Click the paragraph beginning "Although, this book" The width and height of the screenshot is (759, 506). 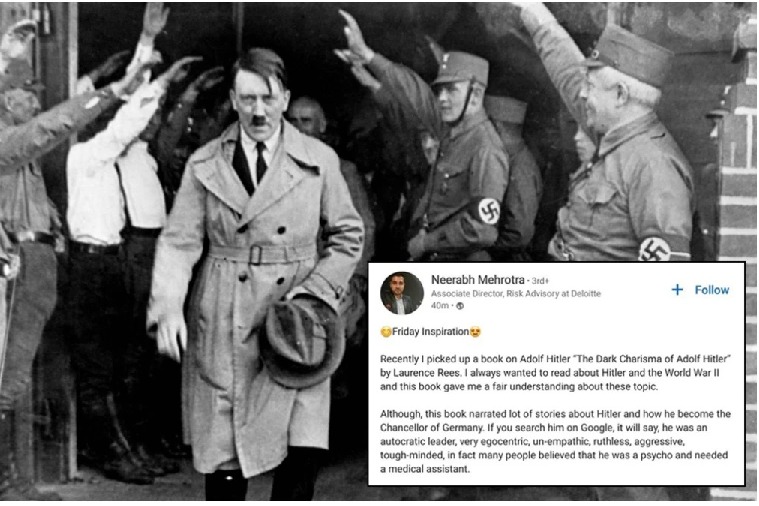tap(555, 441)
